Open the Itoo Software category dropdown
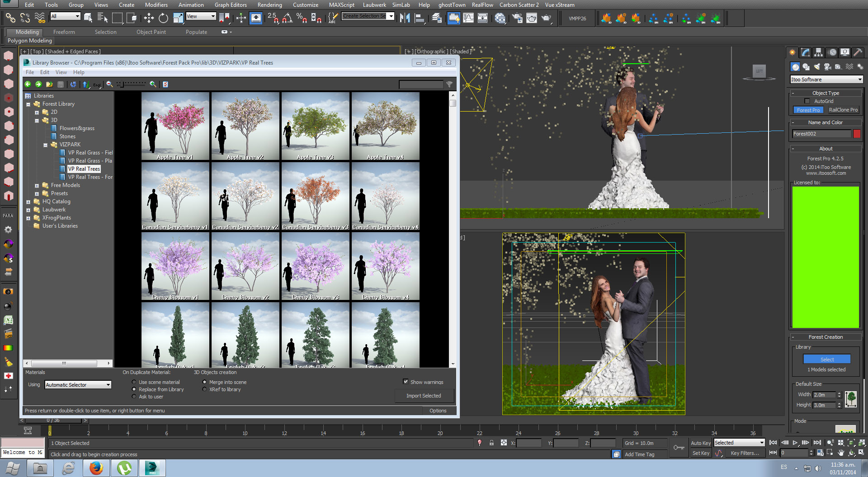This screenshot has height=477, width=868. tap(826, 79)
